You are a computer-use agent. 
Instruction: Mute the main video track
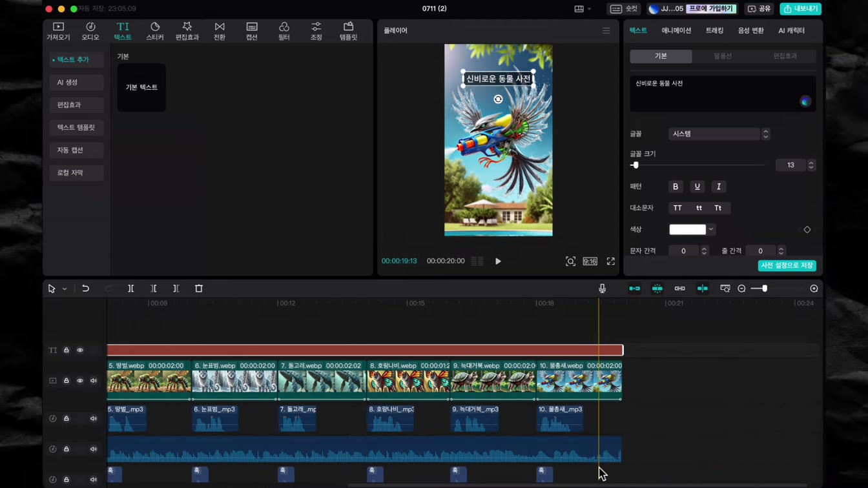[x=94, y=381]
